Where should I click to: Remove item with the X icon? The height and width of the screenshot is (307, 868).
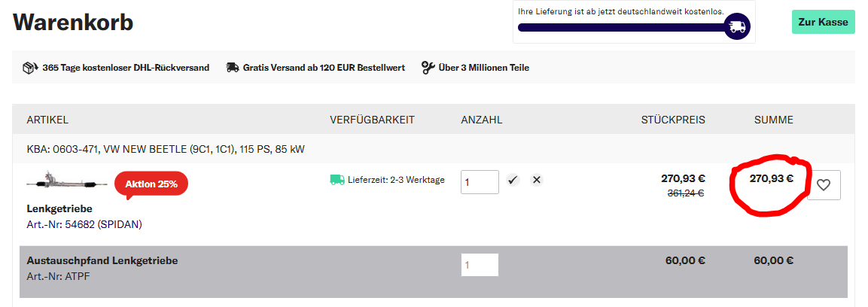tap(537, 181)
